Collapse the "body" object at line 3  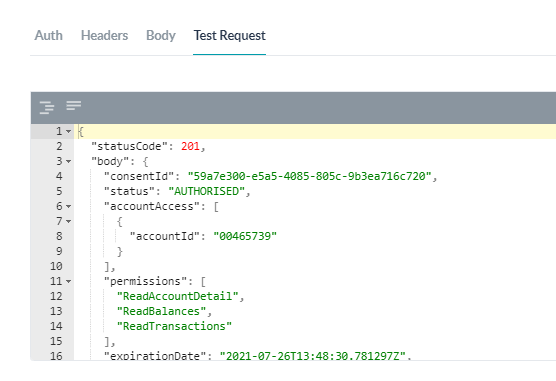pyautogui.click(x=68, y=161)
